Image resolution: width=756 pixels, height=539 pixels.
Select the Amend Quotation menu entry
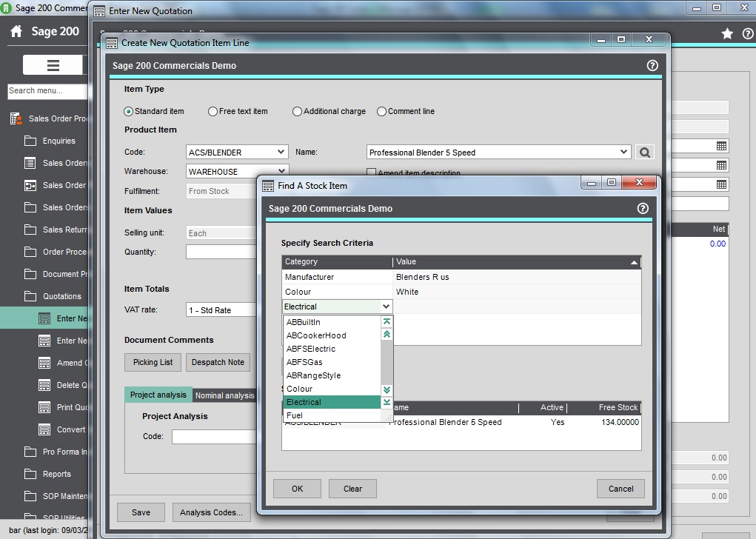(x=63, y=363)
